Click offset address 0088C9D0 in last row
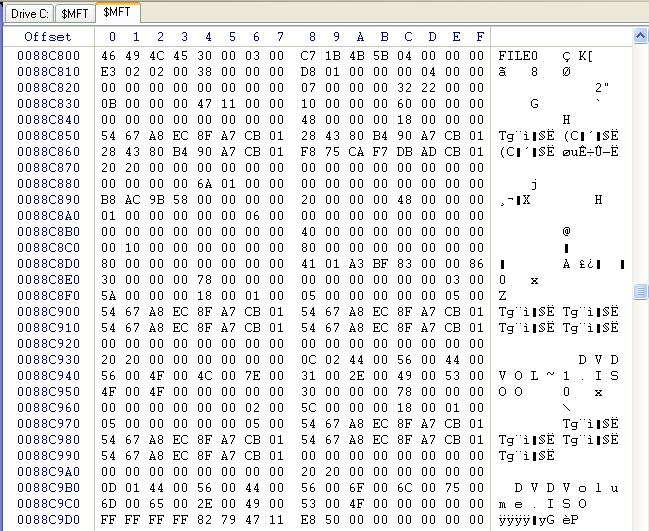Image resolution: width=649 pixels, height=531 pixels. [x=48, y=520]
